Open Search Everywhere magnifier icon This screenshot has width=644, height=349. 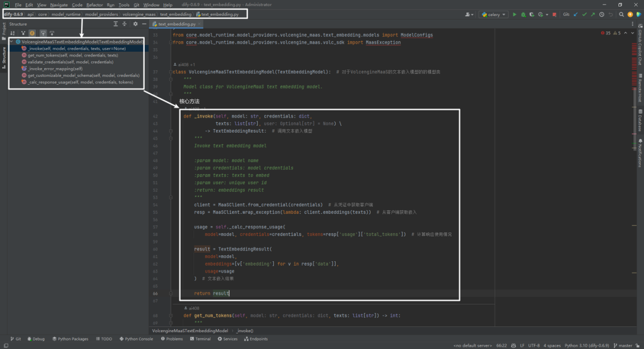[621, 14]
